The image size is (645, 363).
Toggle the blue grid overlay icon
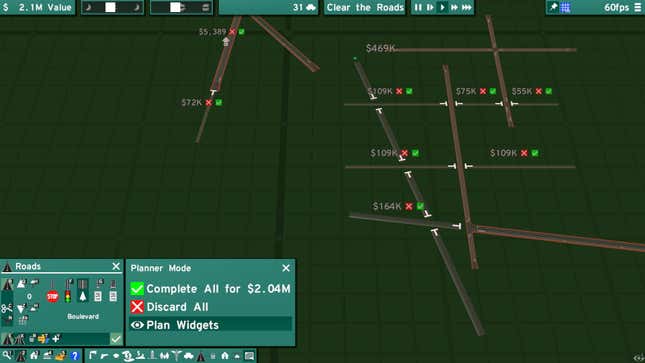tap(565, 7)
